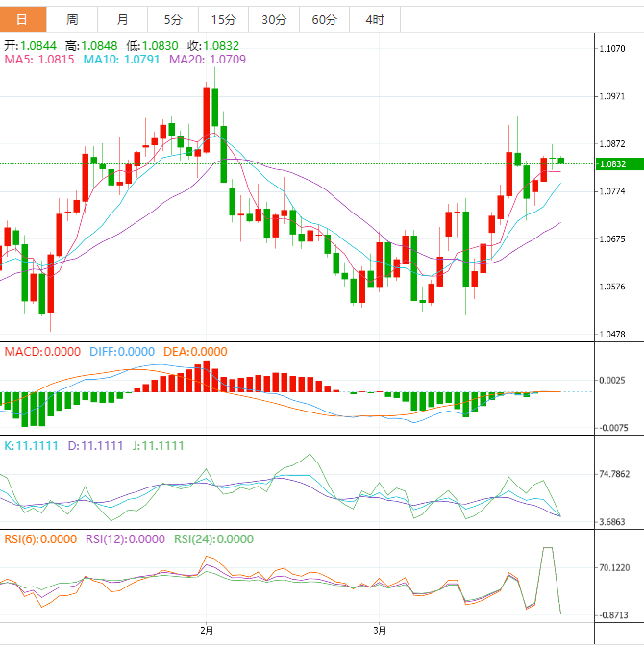Click the RSI(24) indicator label

213,539
